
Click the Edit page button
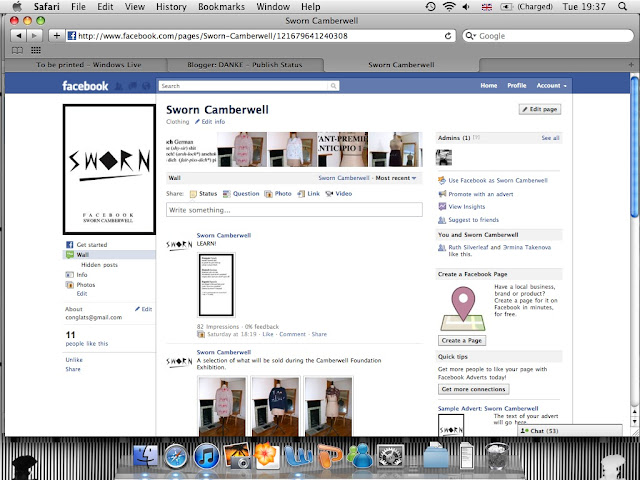click(540, 109)
